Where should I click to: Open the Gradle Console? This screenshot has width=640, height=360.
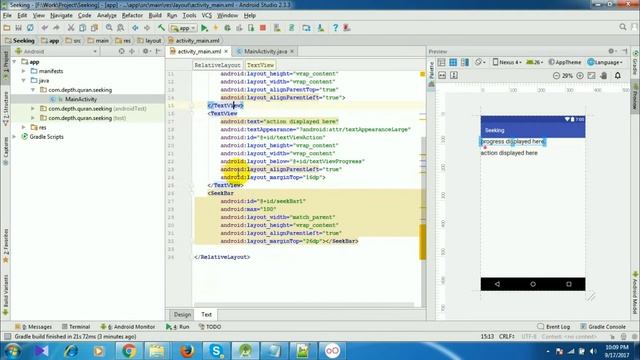[x=603, y=327]
